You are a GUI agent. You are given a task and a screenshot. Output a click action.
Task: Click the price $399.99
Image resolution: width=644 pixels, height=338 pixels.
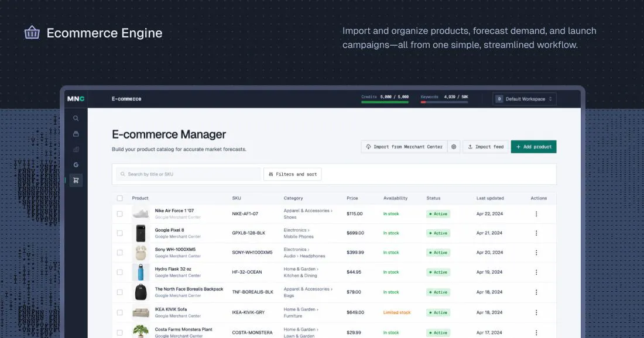click(x=355, y=253)
